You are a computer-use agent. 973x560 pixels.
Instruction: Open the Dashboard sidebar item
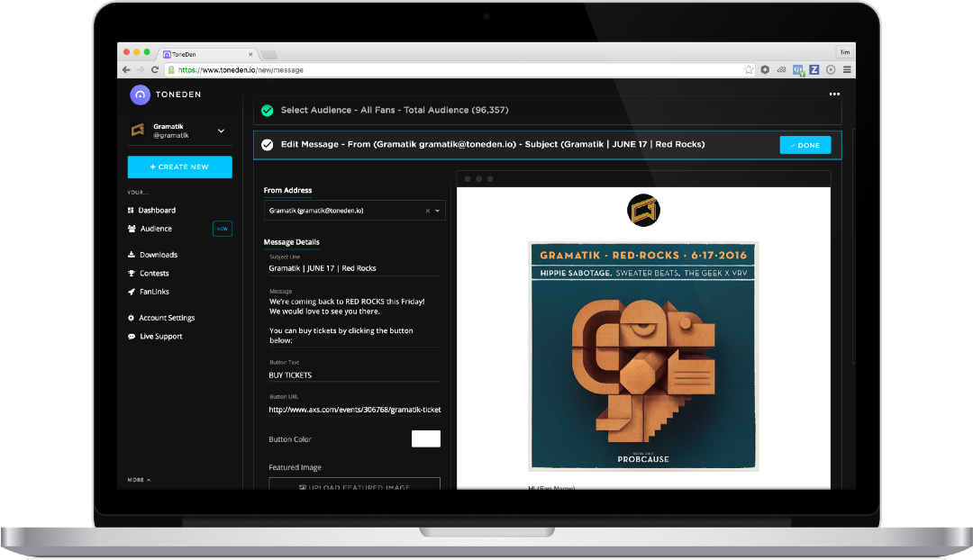pos(157,211)
